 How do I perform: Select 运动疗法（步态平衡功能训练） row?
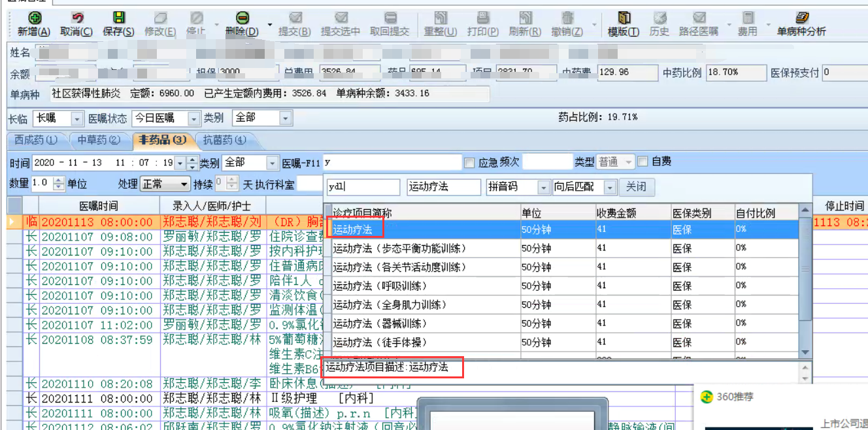tap(565, 248)
